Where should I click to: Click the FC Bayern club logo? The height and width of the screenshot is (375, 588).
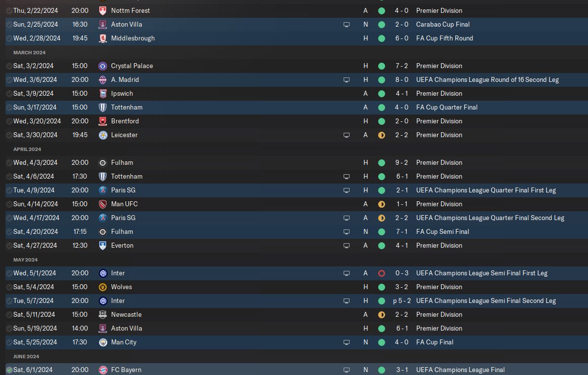pos(103,370)
